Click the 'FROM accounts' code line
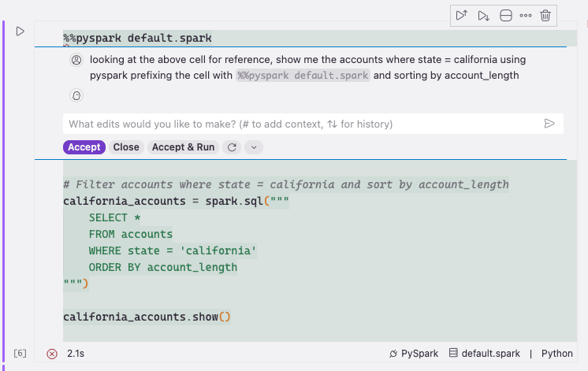Image resolution: width=588 pixels, height=371 pixels. coord(131,235)
